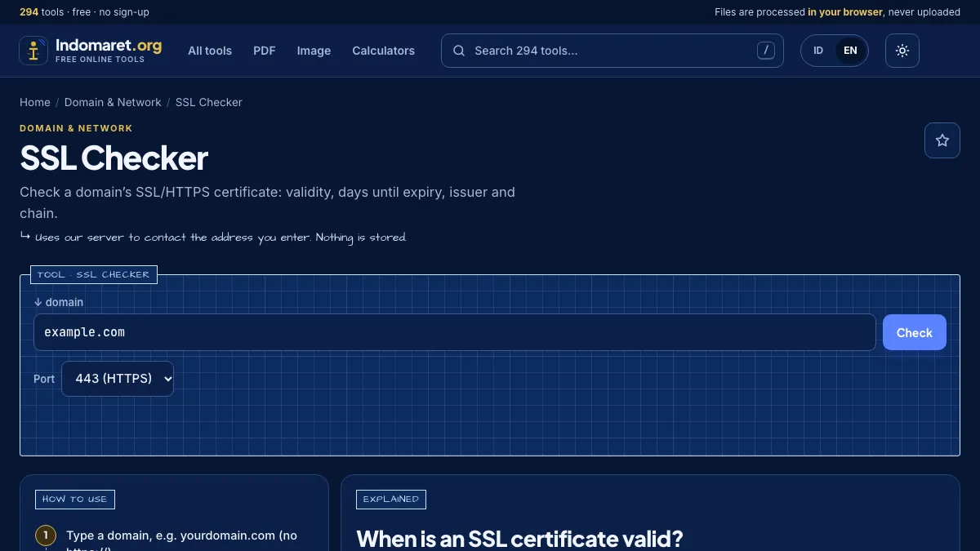980x551 pixels.
Task: Click the TOOL · SSL CHECKER label
Action: 94,275
